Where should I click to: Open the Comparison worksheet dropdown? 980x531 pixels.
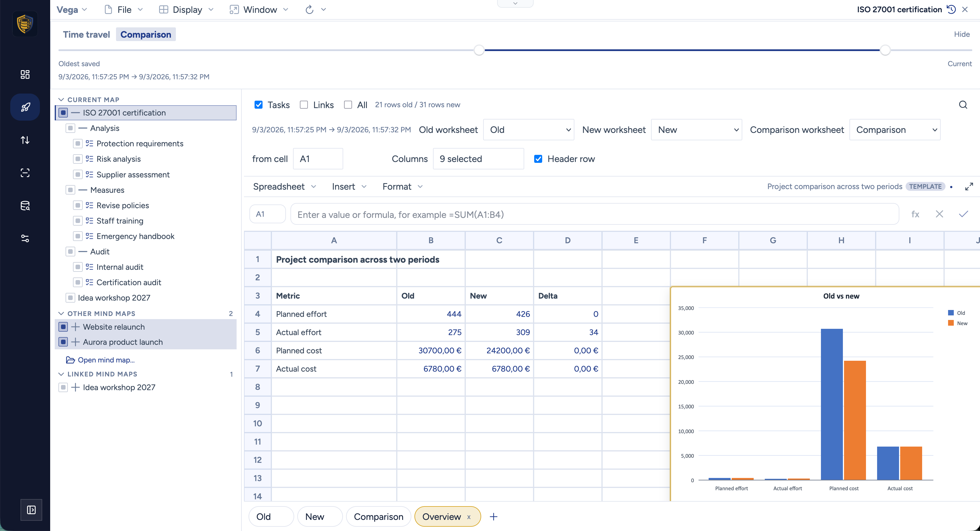point(895,130)
